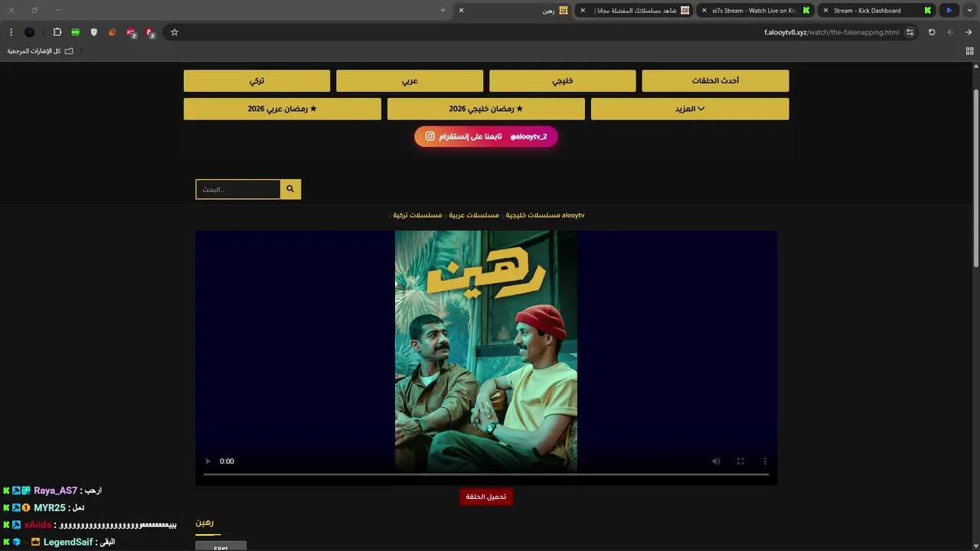Open the Chrome three-dot menu
The width and height of the screenshot is (980, 551).
[11, 32]
